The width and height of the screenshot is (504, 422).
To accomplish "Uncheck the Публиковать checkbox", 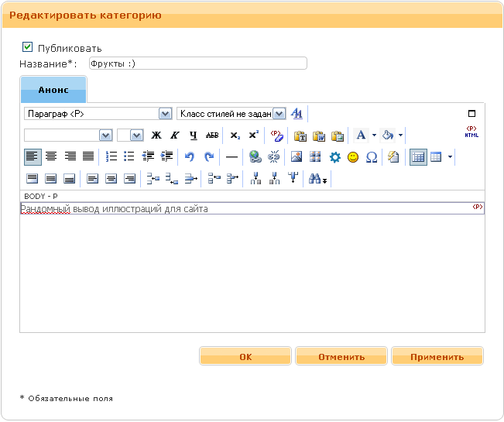I will 28,47.
